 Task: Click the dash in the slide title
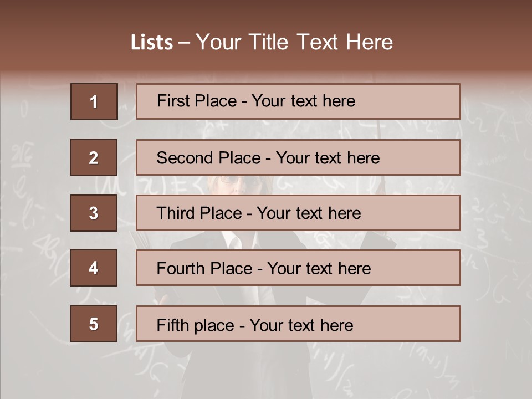185,43
